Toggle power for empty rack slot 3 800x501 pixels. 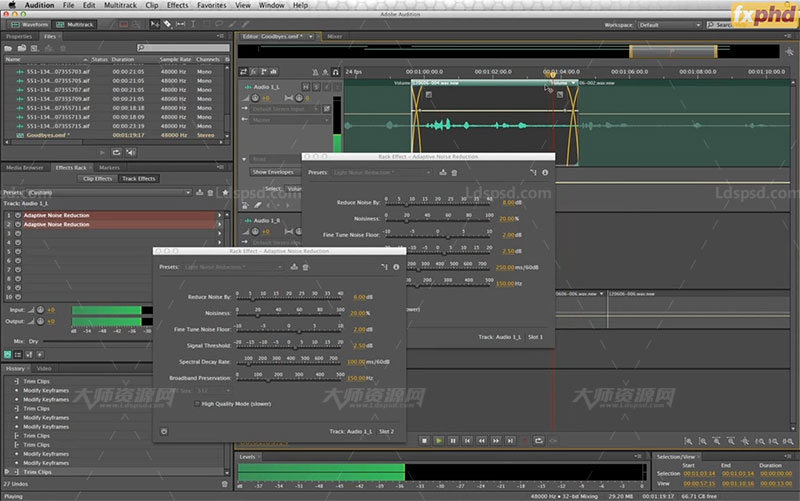[18, 234]
